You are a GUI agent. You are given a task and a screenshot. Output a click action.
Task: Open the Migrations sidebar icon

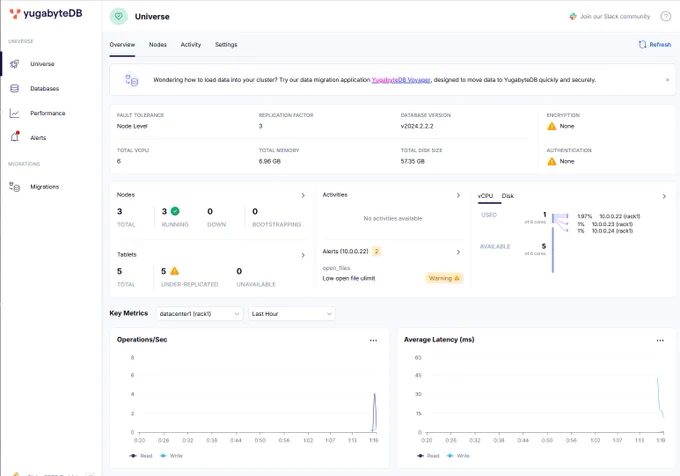[14, 187]
